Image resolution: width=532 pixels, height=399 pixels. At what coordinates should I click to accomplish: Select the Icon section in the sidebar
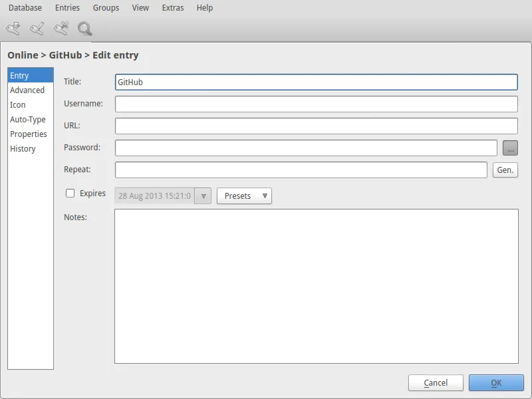18,105
